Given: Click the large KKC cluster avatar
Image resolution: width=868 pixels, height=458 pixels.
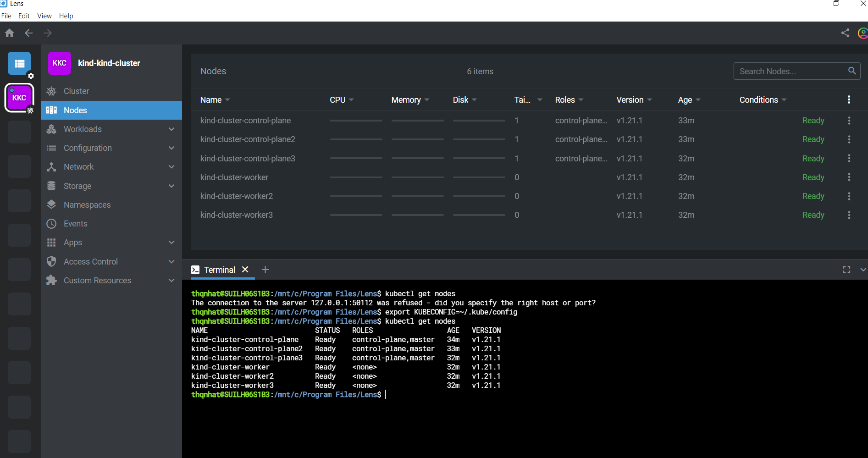Looking at the screenshot, I should point(60,63).
